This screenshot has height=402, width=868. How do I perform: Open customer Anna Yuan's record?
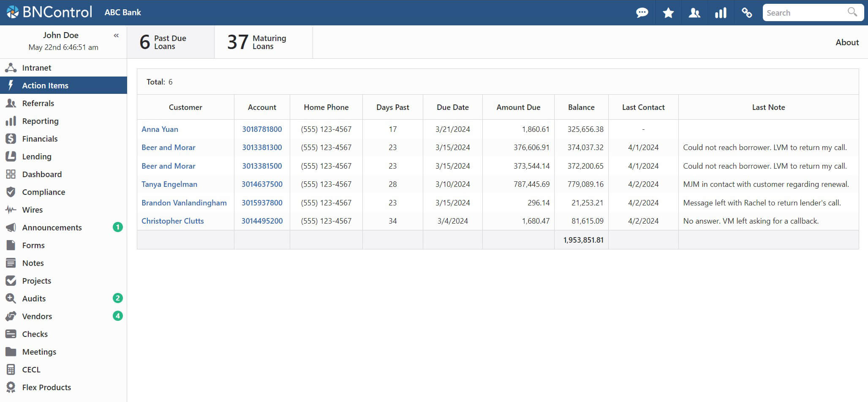pyautogui.click(x=160, y=129)
